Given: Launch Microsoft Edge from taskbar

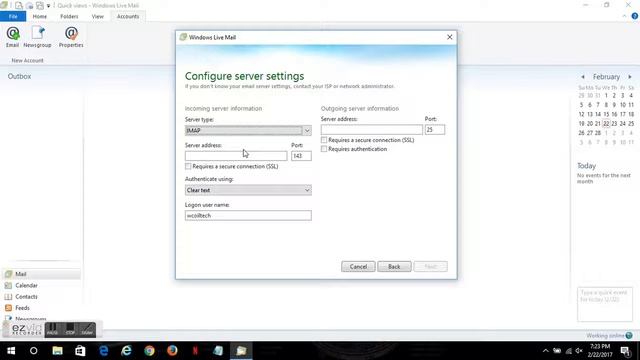Looking at the screenshot, I should (104, 351).
